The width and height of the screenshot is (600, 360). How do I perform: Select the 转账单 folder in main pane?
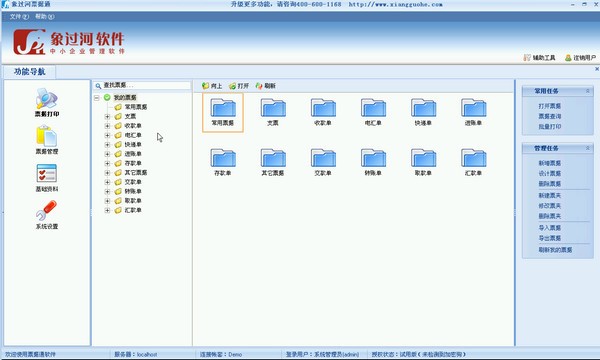pos(373,163)
